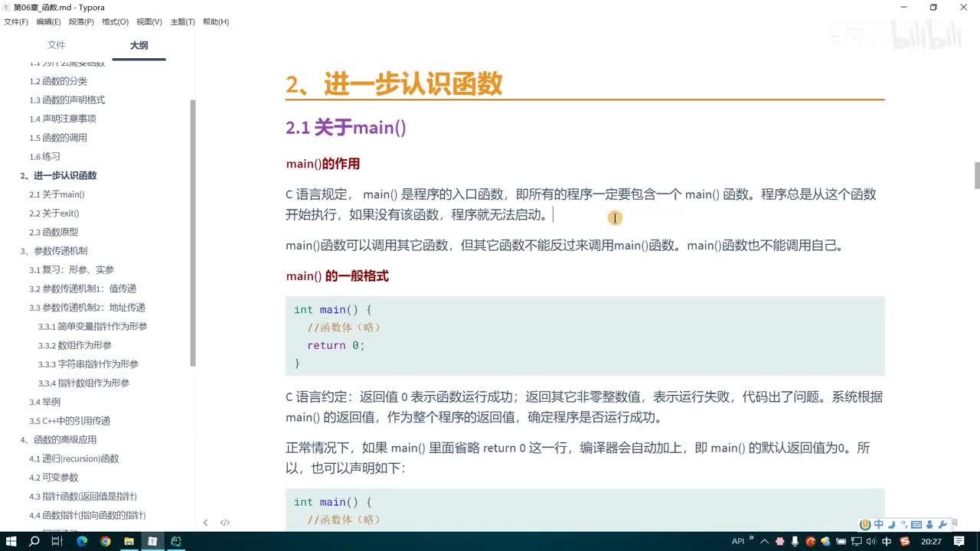Jump to outline item 4.1 递归(recursion)函数

[74, 458]
